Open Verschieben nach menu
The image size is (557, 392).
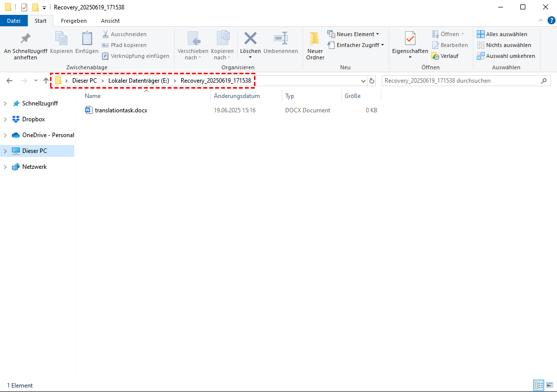point(193,46)
